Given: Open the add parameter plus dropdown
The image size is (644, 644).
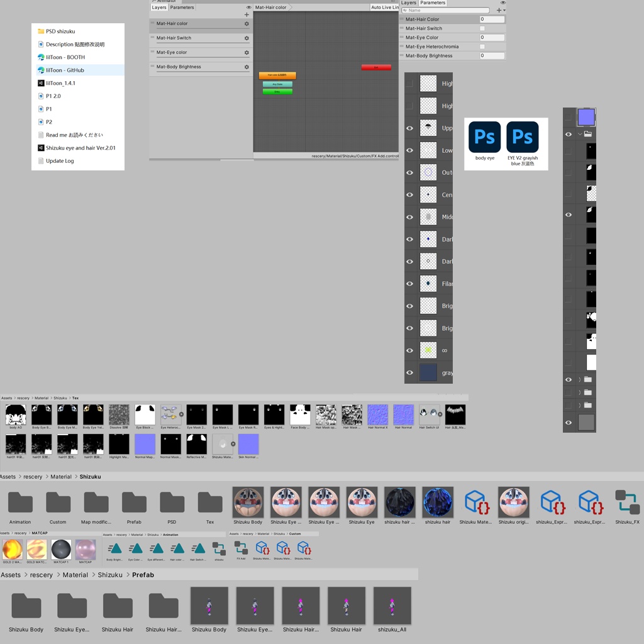Looking at the screenshot, I should tap(501, 10).
